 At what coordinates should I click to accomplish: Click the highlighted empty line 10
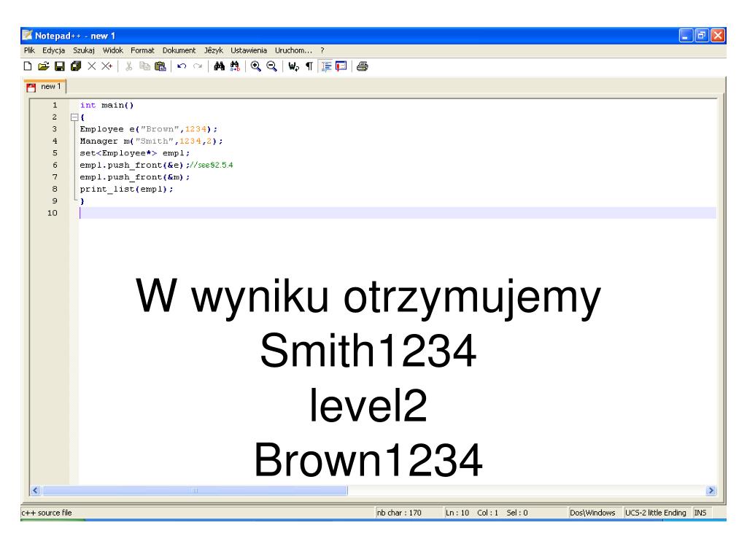pos(398,213)
